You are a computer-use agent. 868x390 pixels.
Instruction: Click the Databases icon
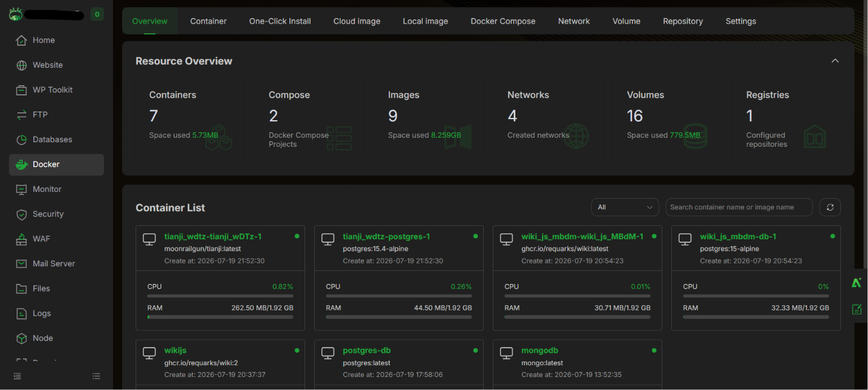[x=21, y=139]
